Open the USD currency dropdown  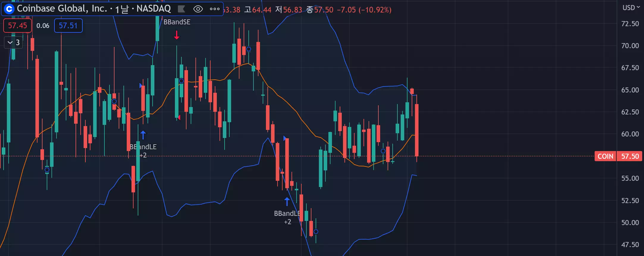click(631, 8)
